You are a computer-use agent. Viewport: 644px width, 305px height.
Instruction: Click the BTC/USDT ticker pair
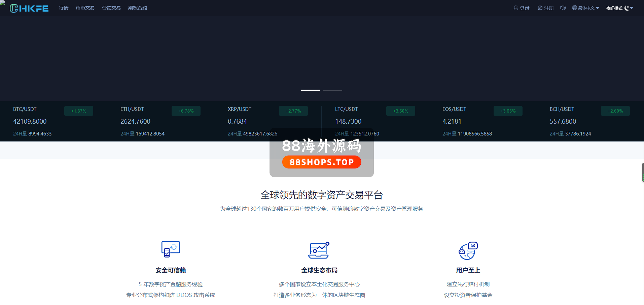point(25,109)
